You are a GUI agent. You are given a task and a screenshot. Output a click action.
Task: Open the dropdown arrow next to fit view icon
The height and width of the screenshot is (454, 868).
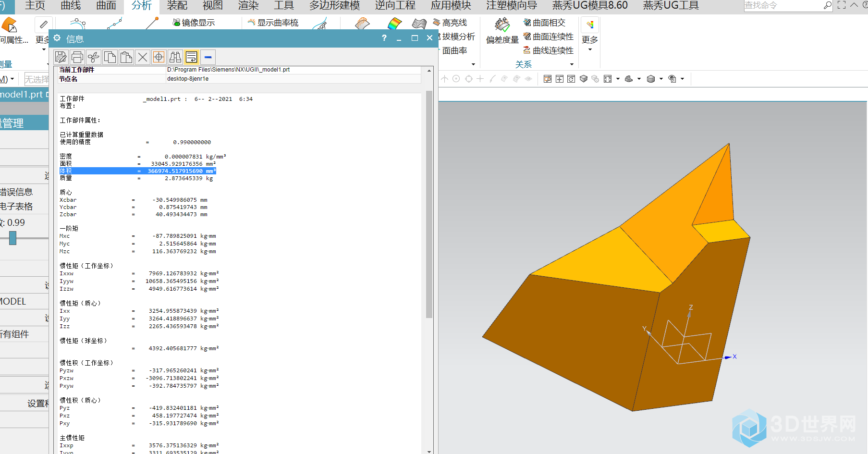tap(618, 79)
